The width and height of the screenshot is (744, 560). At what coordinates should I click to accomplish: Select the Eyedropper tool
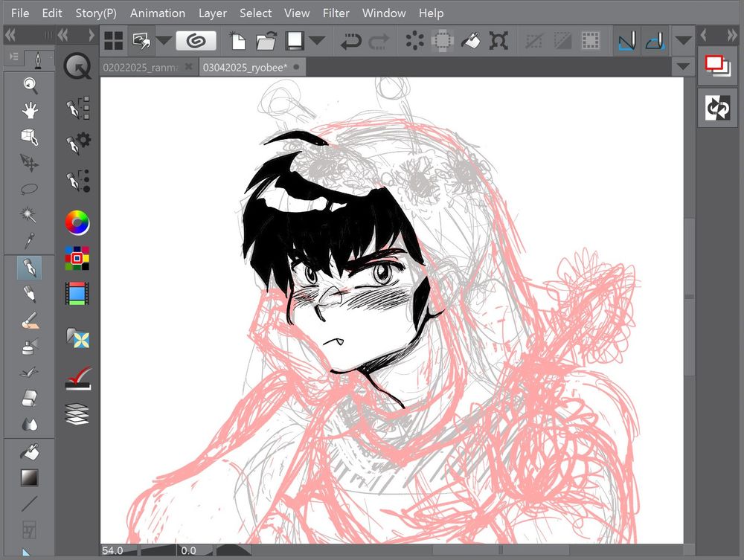pos(30,240)
